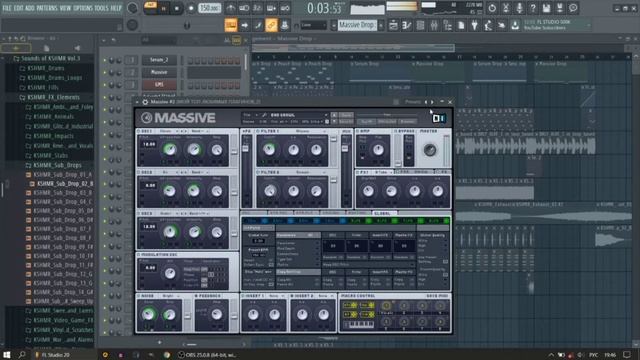Toggle the metronome icon in top toolbar
Viewport: 640px width, 360px height.
pyautogui.click(x=231, y=8)
